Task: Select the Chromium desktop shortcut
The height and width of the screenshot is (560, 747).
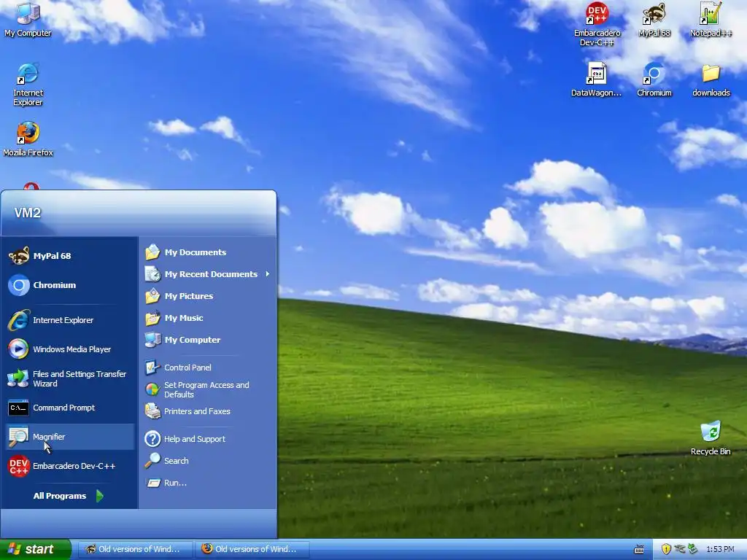Action: [x=654, y=79]
